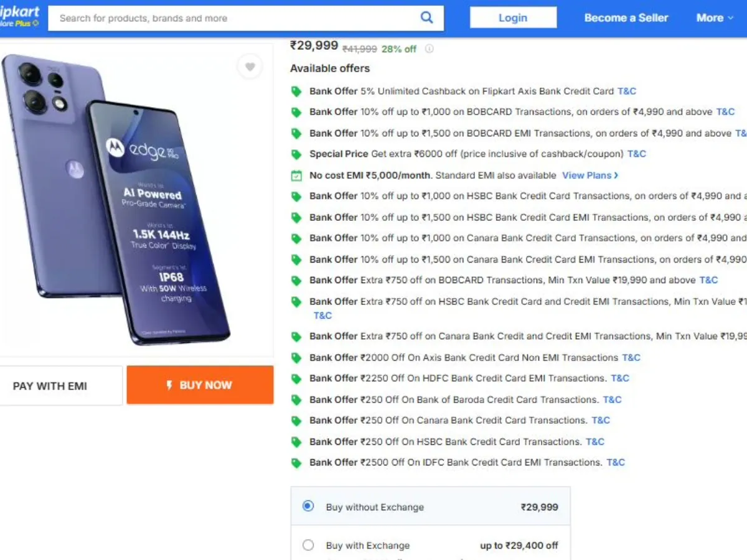Open T&C for Flipkart Axis Bank cashback
This screenshot has width=747, height=560.
point(627,91)
